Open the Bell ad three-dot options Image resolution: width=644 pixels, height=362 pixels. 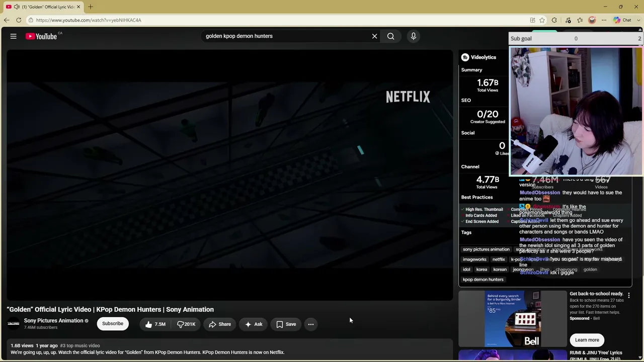pos(628,296)
